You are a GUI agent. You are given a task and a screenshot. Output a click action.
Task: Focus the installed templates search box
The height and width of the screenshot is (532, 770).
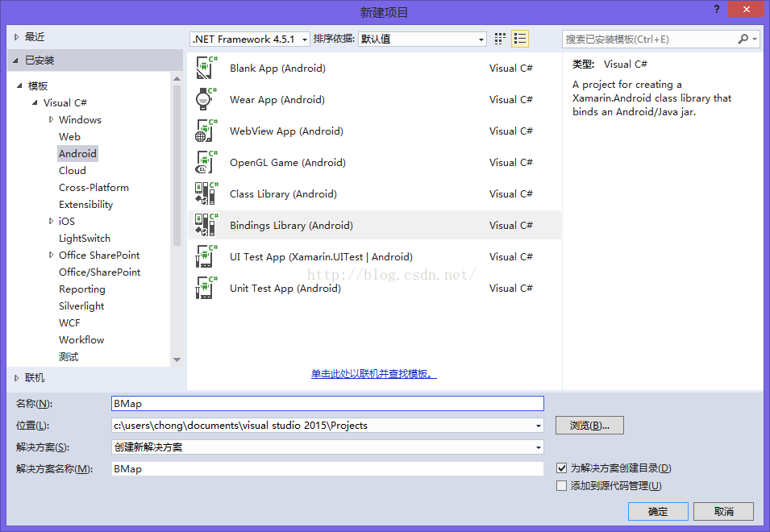[x=650, y=39]
